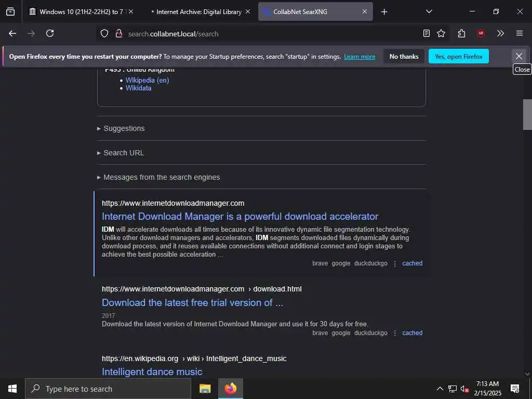The width and height of the screenshot is (532, 399).
Task: List all tabs dropdown arrow
Action: tap(429, 11)
